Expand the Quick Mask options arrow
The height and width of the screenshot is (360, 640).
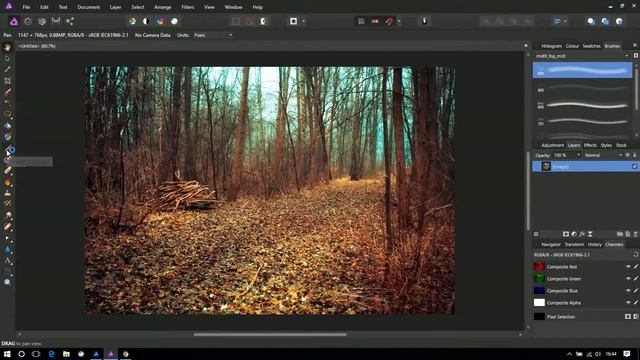point(303,21)
